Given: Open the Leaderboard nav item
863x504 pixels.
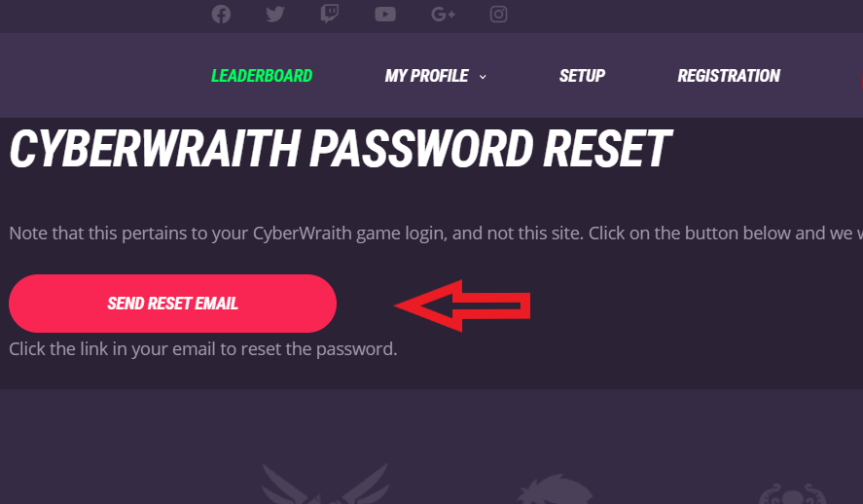Looking at the screenshot, I should [262, 75].
